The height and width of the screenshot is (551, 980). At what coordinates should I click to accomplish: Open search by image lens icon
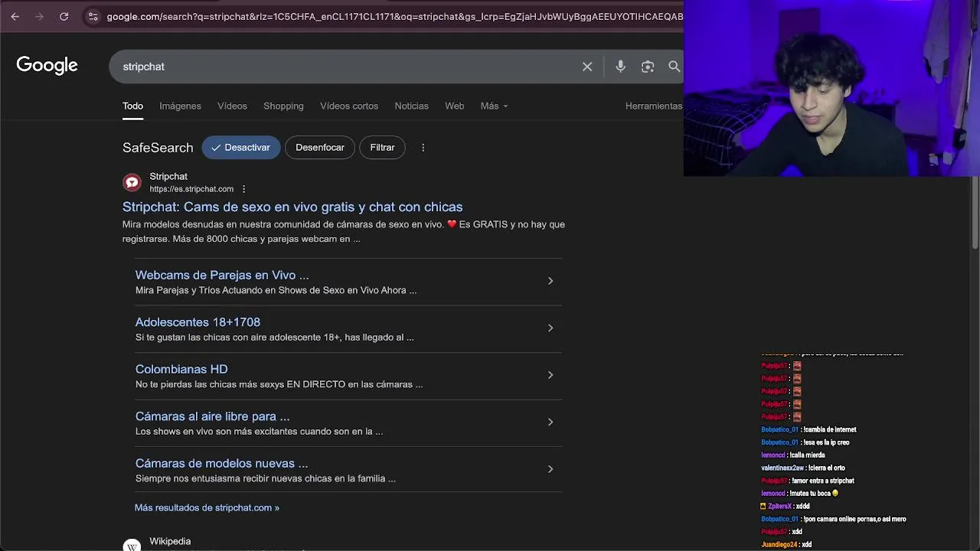click(x=648, y=67)
